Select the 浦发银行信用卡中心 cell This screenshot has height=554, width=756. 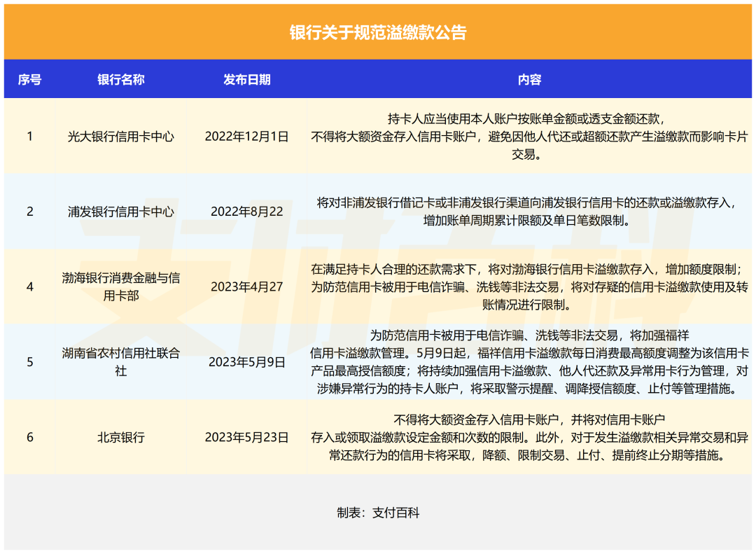(x=121, y=212)
